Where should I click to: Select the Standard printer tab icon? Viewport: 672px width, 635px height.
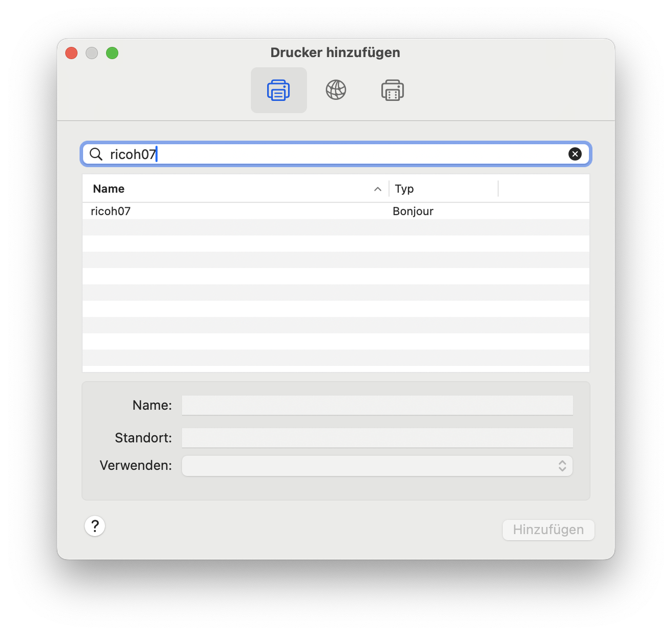pyautogui.click(x=278, y=90)
